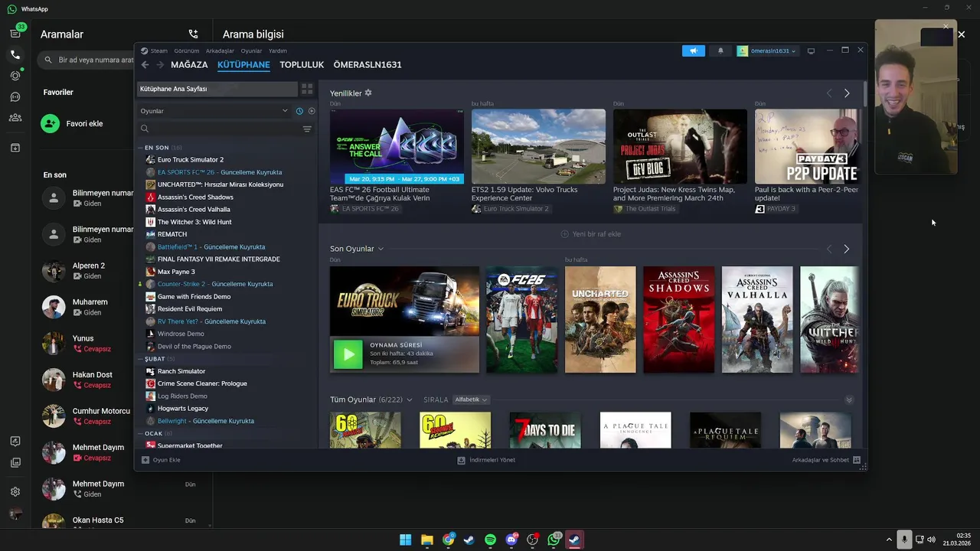Open Steam friends and chat icon

click(857, 460)
